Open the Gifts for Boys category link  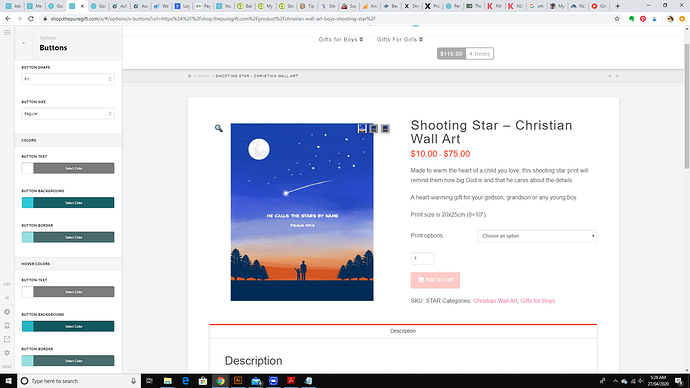pyautogui.click(x=537, y=301)
